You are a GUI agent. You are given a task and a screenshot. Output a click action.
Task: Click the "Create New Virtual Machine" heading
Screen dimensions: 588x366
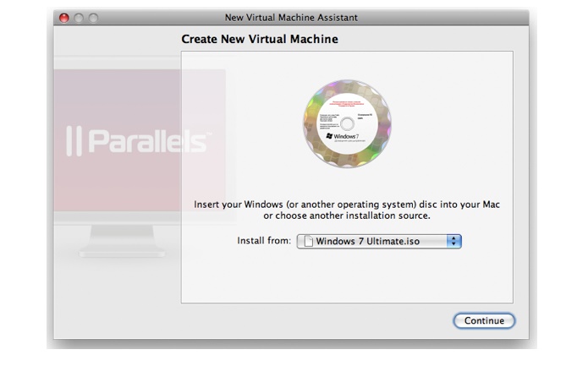click(x=260, y=39)
